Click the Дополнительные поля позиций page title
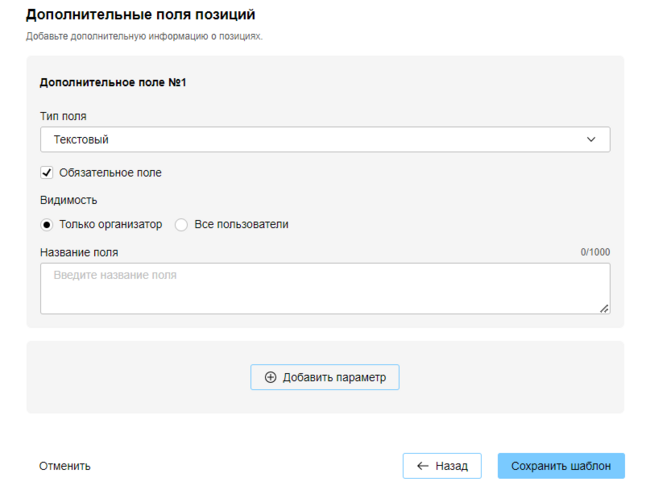The height and width of the screenshot is (486, 650). click(140, 15)
